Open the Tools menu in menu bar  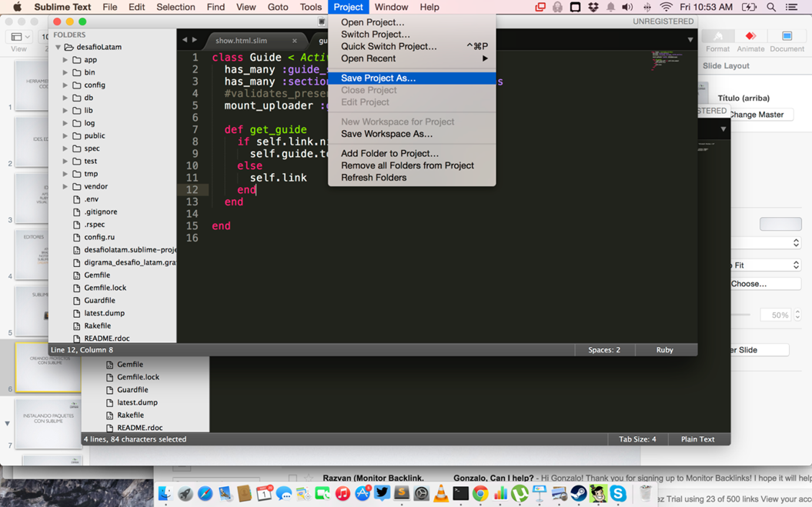pos(311,7)
